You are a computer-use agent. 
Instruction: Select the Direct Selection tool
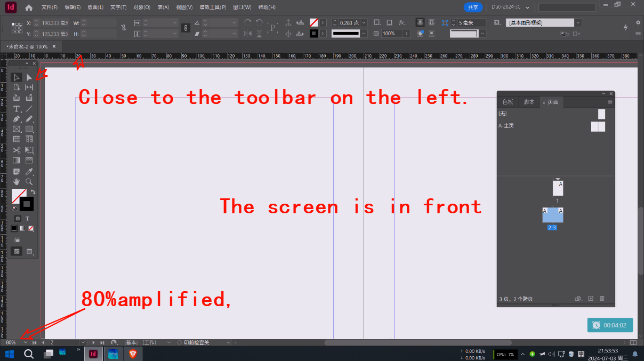(29, 77)
